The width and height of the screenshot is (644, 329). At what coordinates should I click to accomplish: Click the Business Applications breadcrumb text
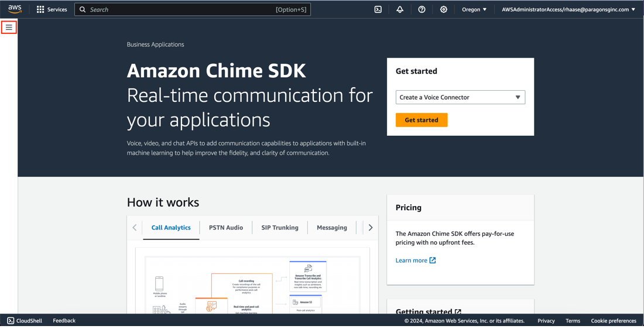tap(155, 44)
